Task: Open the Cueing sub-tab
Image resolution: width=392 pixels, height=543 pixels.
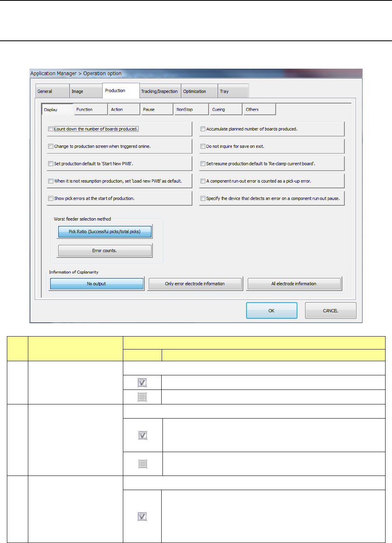Action: [x=226, y=109]
